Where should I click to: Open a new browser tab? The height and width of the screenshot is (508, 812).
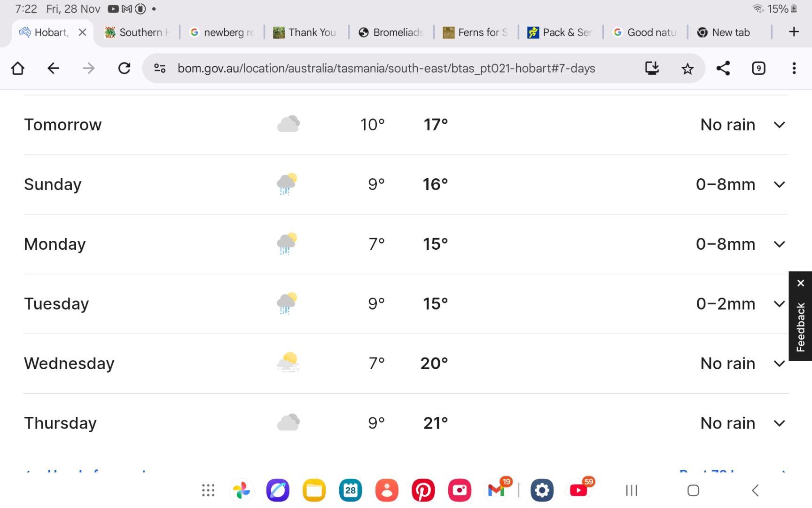pyautogui.click(x=794, y=32)
